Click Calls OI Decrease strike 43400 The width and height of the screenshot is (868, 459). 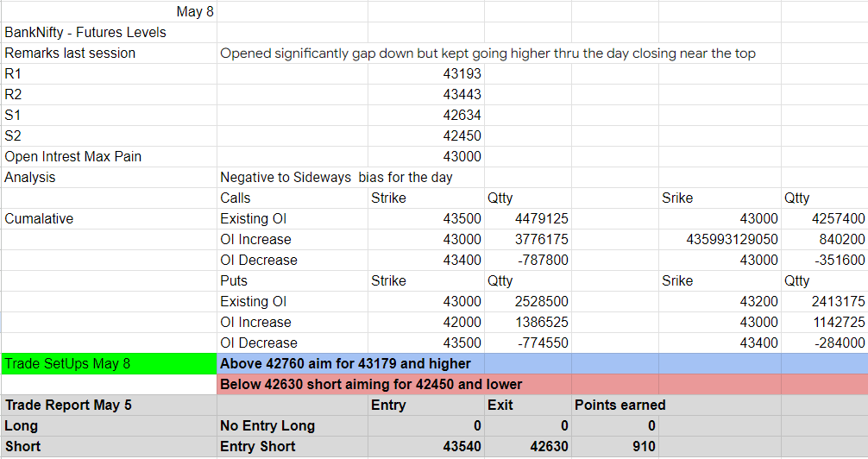click(425, 261)
